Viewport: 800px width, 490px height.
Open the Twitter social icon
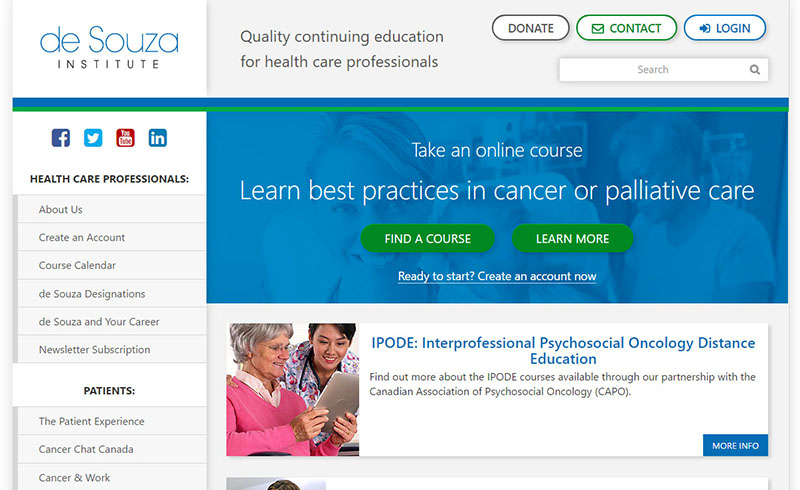[93, 138]
